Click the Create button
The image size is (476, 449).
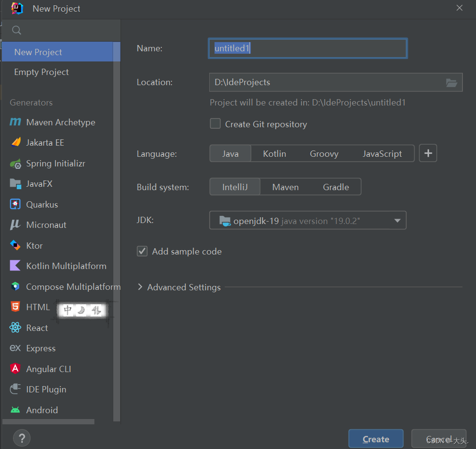pos(376,439)
